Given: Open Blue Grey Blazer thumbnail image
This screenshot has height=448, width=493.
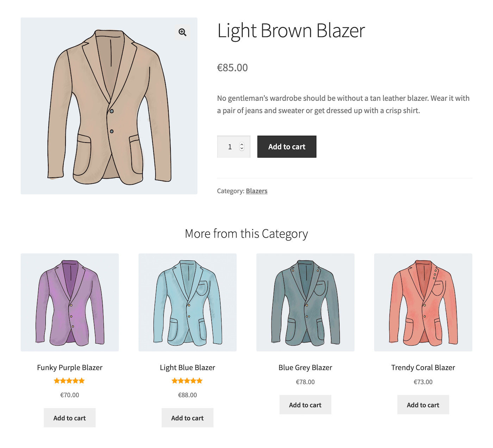Looking at the screenshot, I should pos(305,302).
